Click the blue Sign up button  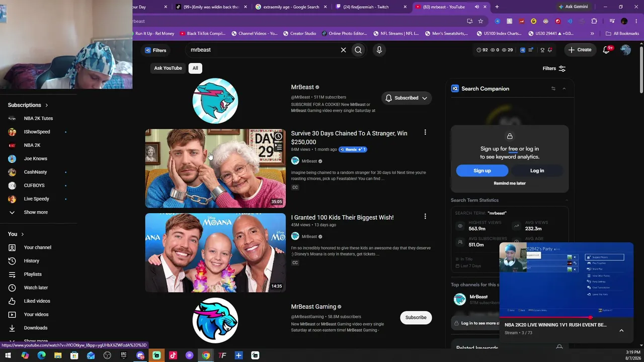pos(482,171)
